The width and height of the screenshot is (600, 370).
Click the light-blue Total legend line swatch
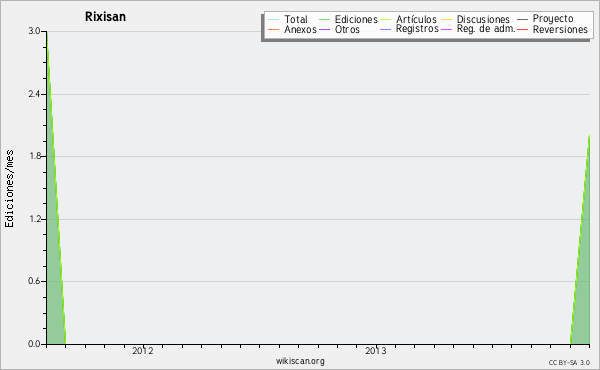(274, 20)
